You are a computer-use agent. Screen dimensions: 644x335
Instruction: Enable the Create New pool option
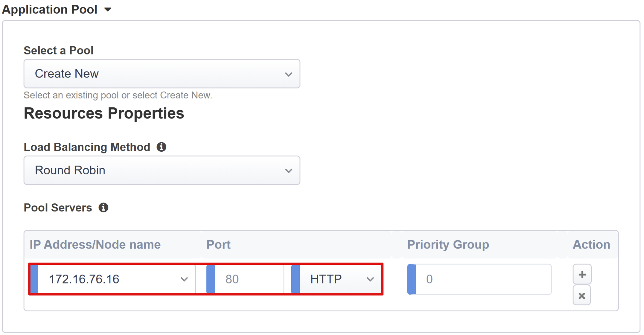[x=162, y=74]
